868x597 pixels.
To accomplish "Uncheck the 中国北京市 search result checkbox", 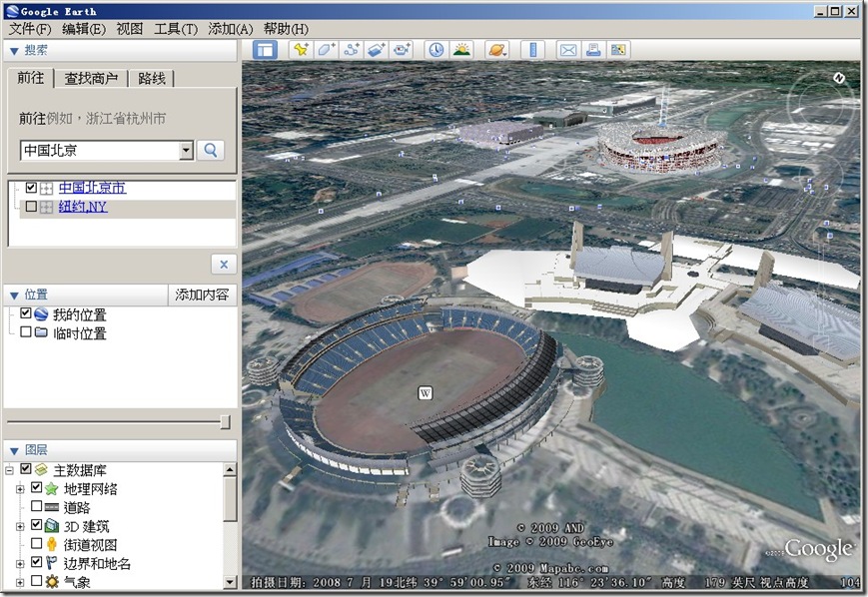I will pyautogui.click(x=31, y=188).
